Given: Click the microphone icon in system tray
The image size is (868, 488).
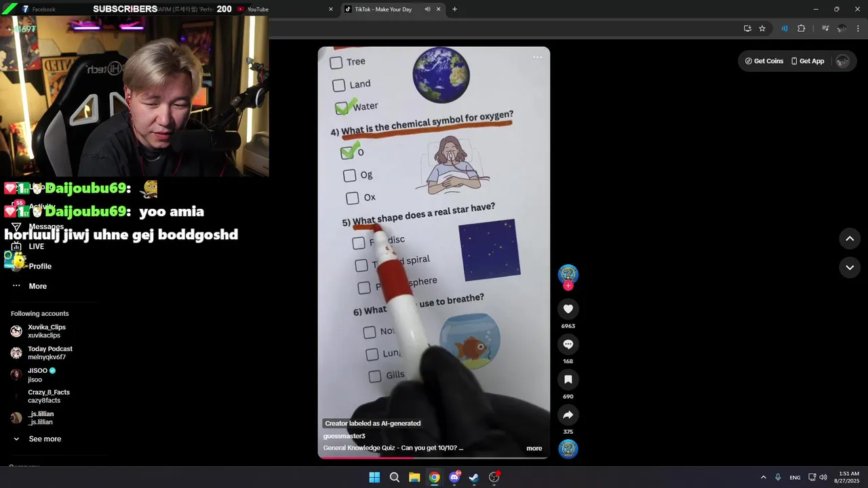Looking at the screenshot, I should tap(778, 477).
